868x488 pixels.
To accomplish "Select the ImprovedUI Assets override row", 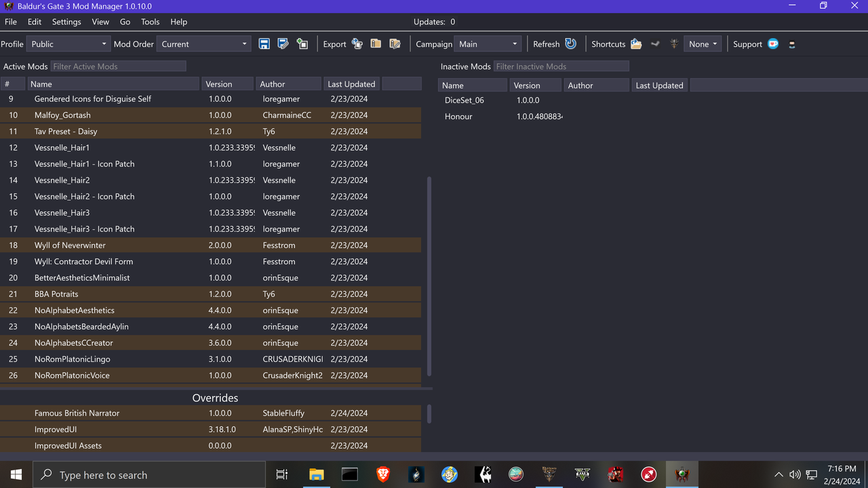I will tap(210, 446).
